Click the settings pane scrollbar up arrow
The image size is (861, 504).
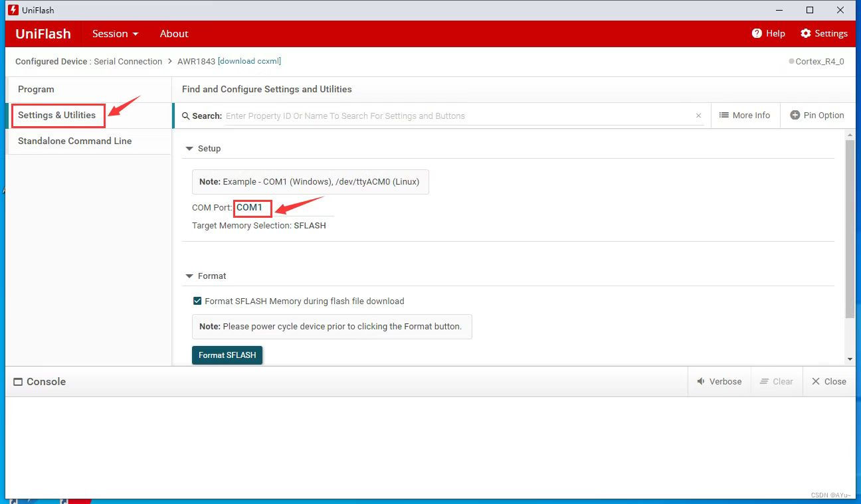pyautogui.click(x=850, y=135)
